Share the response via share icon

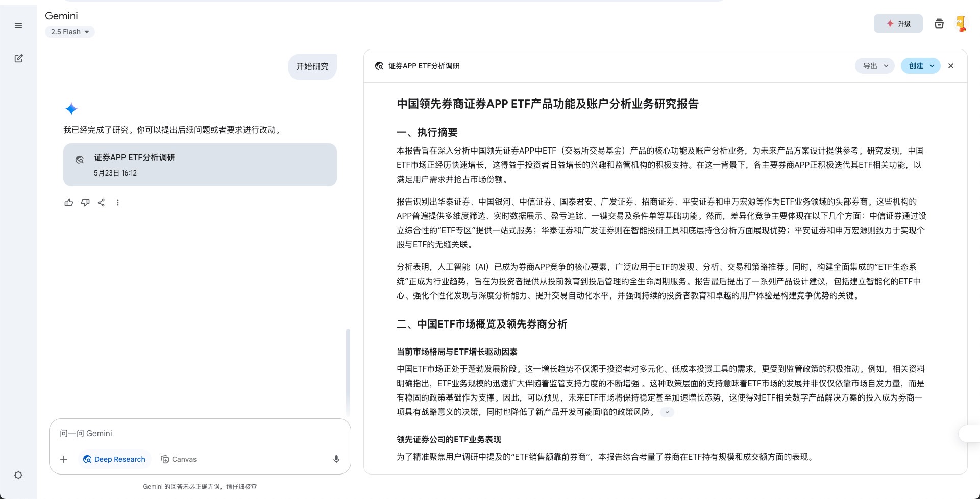(x=102, y=203)
